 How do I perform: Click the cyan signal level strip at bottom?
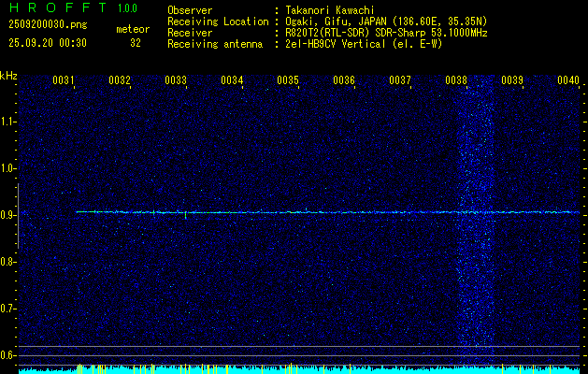coord(299,370)
